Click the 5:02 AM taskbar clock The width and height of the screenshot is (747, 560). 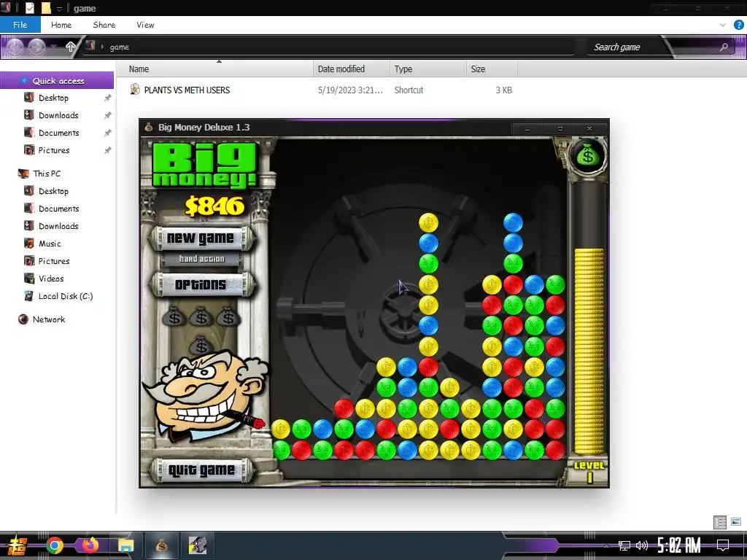(679, 545)
